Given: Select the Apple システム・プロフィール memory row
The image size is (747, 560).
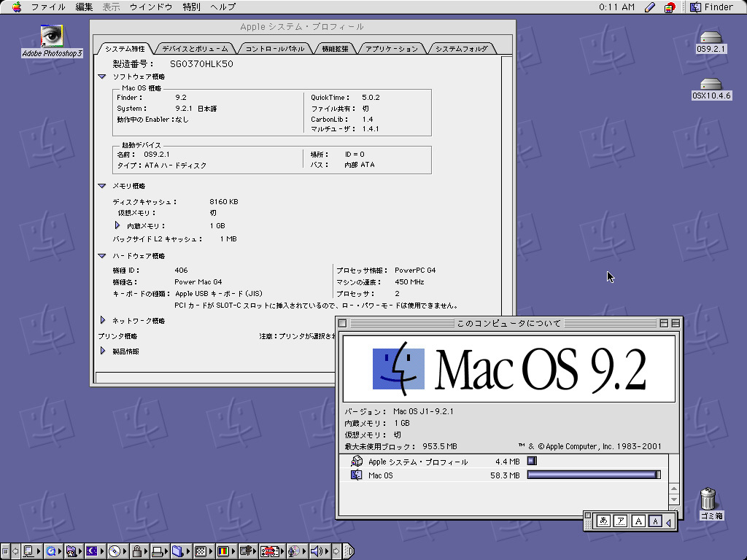Looking at the screenshot, I should pos(418,462).
